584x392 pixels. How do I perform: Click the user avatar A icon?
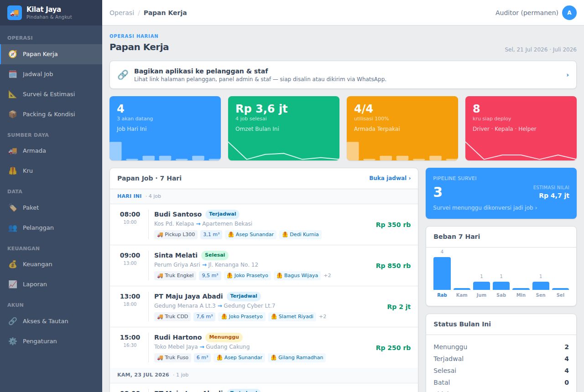(569, 13)
